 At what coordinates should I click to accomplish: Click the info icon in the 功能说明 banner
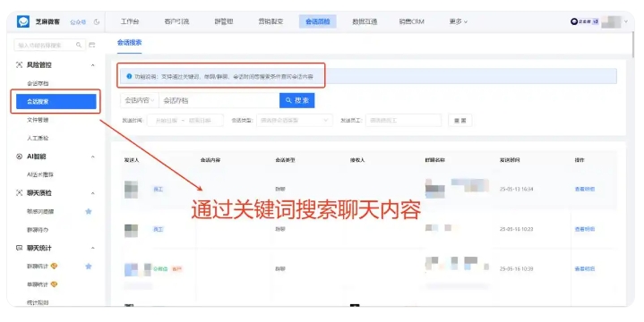point(129,76)
